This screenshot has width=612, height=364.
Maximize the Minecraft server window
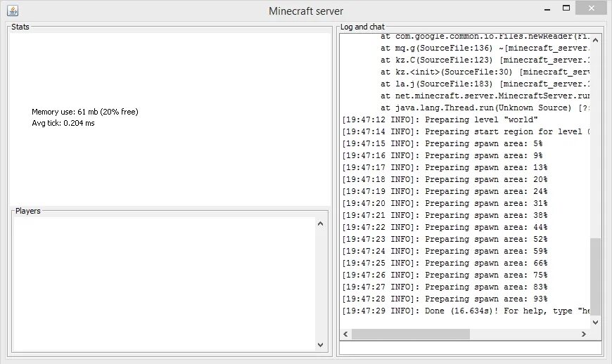point(566,8)
